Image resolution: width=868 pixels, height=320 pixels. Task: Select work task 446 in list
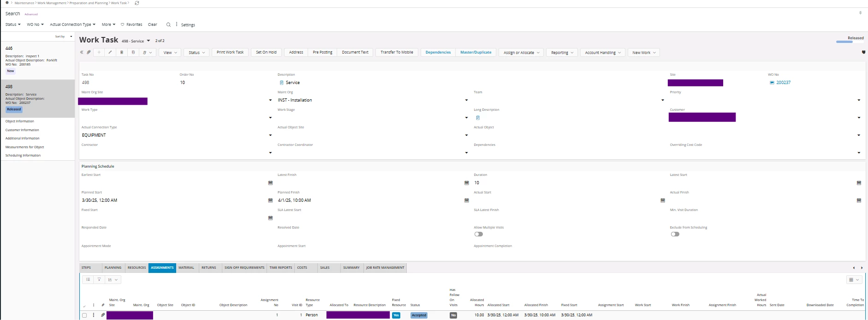[38, 60]
